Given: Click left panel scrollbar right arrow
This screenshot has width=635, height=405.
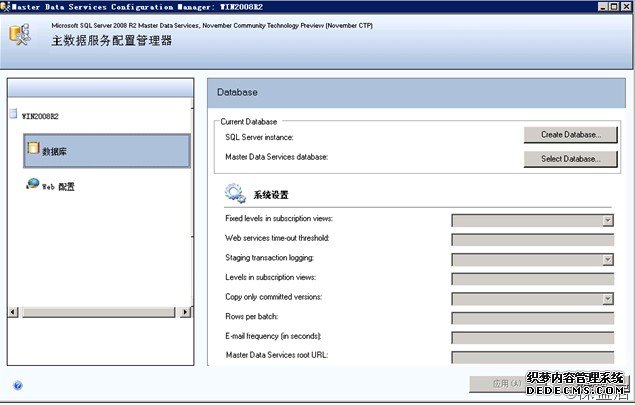Looking at the screenshot, I should click(186, 312).
